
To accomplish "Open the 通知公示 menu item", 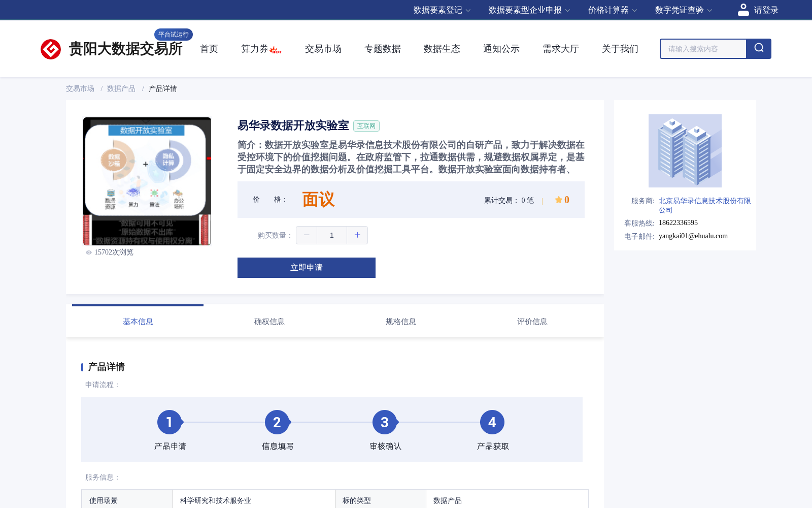I will 501,49.
